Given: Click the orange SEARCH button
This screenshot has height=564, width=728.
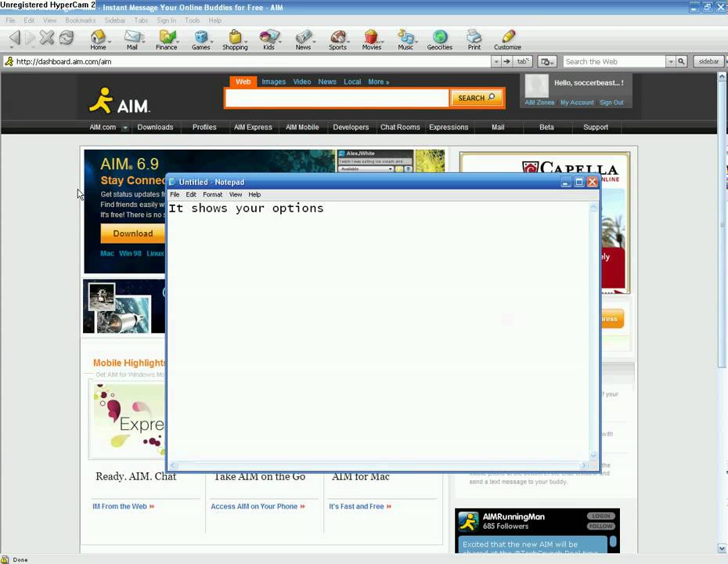Looking at the screenshot, I should pos(477,98).
